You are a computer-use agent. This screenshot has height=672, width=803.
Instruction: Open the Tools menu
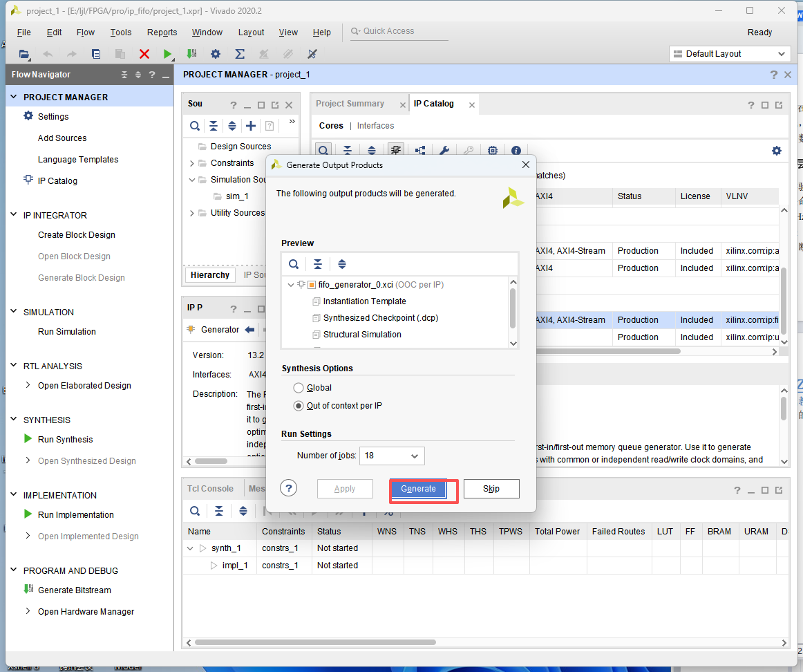coord(121,32)
